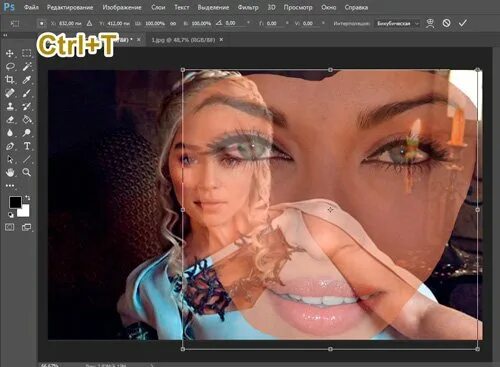Open the Просмотр menu

coord(298,7)
